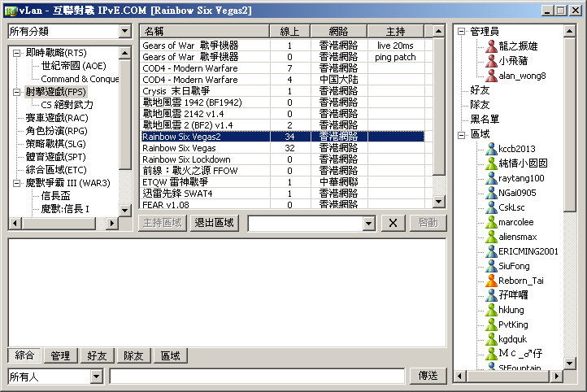Click the avatar icon of alan_wong8
Viewport: 587px width, 392px height.
coord(491,76)
